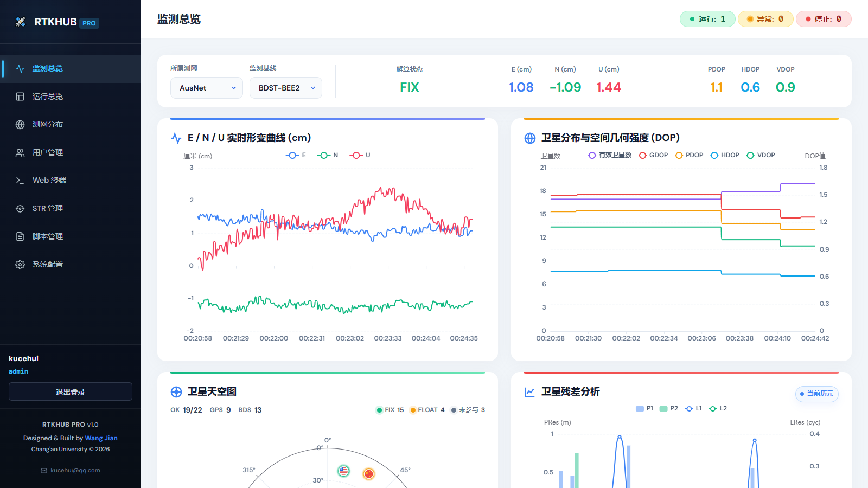This screenshot has height=488, width=868.
Task: Click the OK 19/22 satellite count
Action: click(186, 410)
